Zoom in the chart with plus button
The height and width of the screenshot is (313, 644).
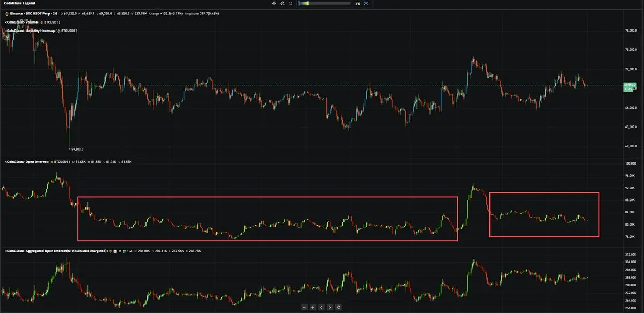(x=313, y=307)
